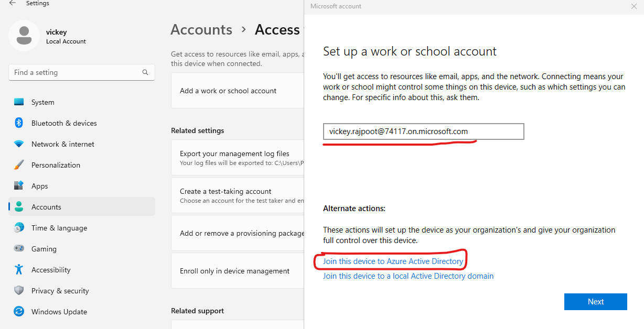Open System settings
The height and width of the screenshot is (329, 644).
click(82, 102)
